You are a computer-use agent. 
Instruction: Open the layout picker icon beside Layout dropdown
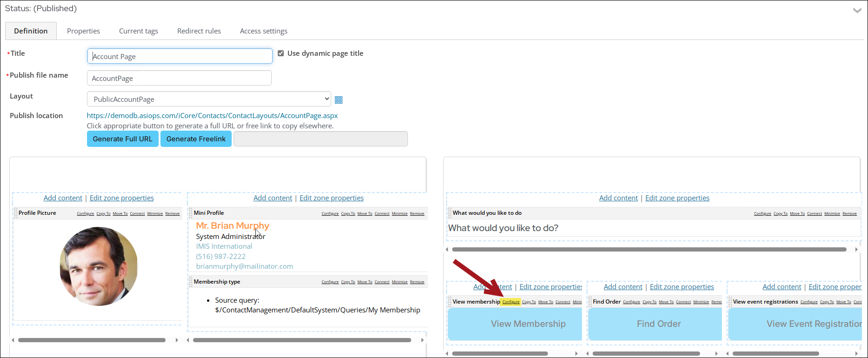click(x=339, y=100)
